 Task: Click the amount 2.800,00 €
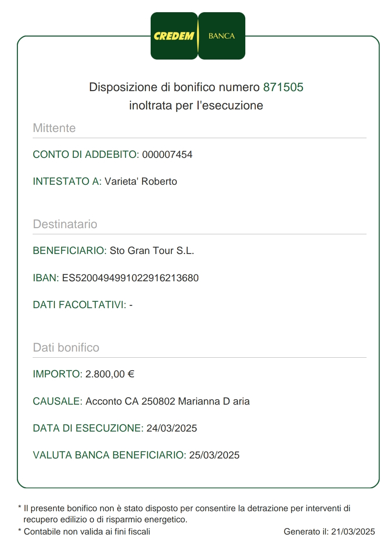click(x=110, y=374)
